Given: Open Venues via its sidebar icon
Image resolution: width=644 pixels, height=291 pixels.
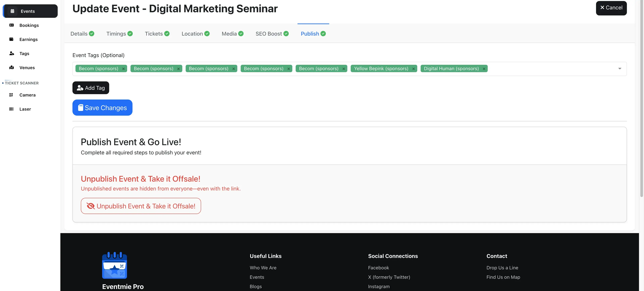Looking at the screenshot, I should click(x=12, y=67).
